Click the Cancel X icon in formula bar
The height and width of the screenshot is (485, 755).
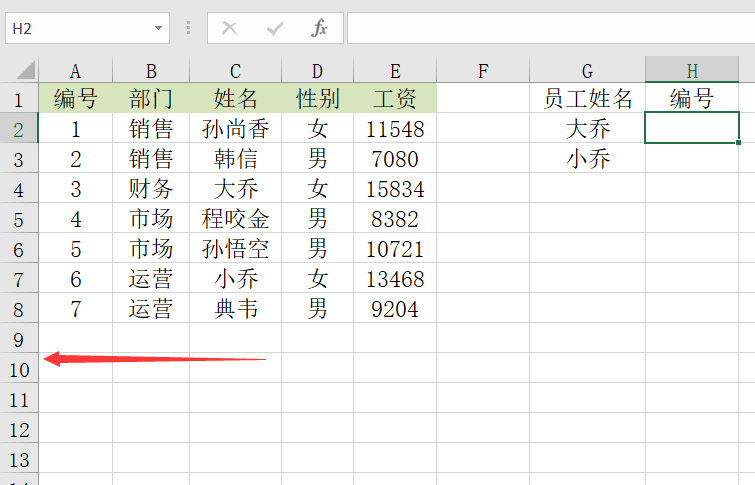coord(230,28)
